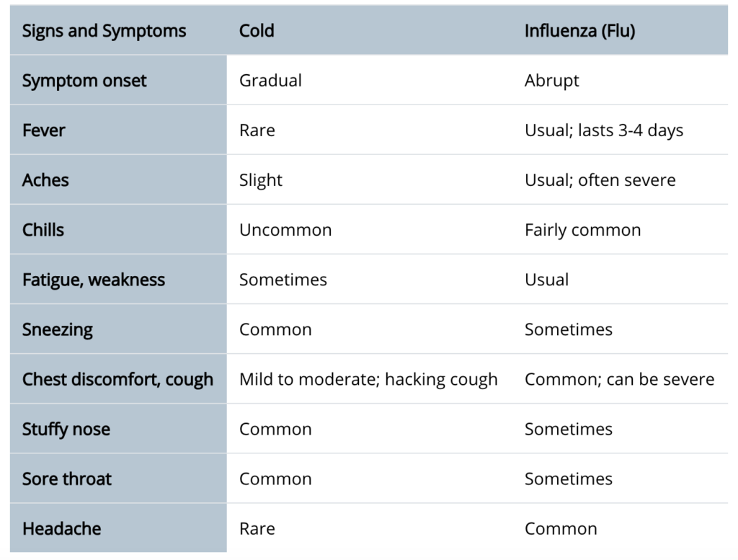The image size is (738, 560).
Task: Click the Headache row label
Action: click(x=62, y=529)
